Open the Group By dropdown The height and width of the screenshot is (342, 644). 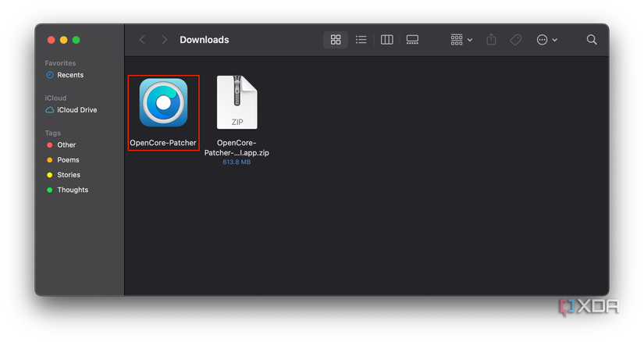pyautogui.click(x=461, y=40)
